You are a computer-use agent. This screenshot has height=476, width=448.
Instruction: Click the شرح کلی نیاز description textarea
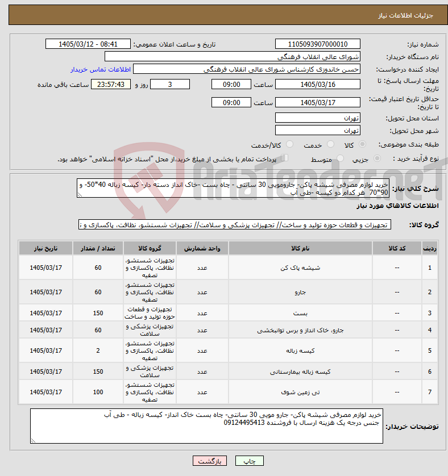click(x=233, y=189)
